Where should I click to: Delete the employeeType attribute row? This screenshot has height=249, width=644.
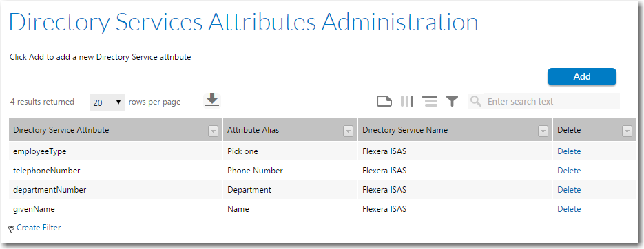click(x=569, y=151)
